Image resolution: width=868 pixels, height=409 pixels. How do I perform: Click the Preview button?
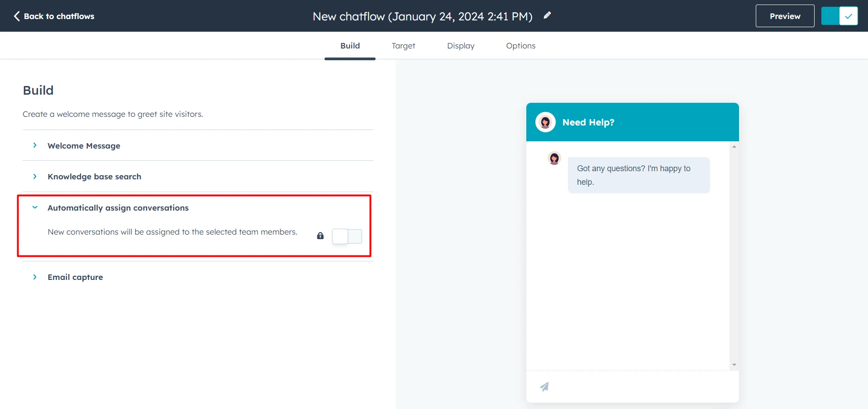click(x=785, y=16)
